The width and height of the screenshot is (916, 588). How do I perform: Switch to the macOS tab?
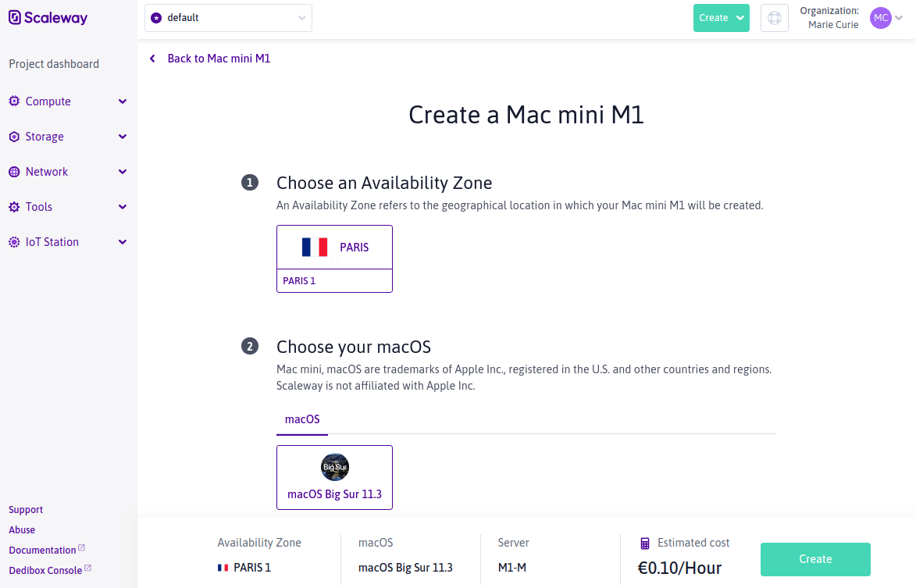pyautogui.click(x=301, y=419)
